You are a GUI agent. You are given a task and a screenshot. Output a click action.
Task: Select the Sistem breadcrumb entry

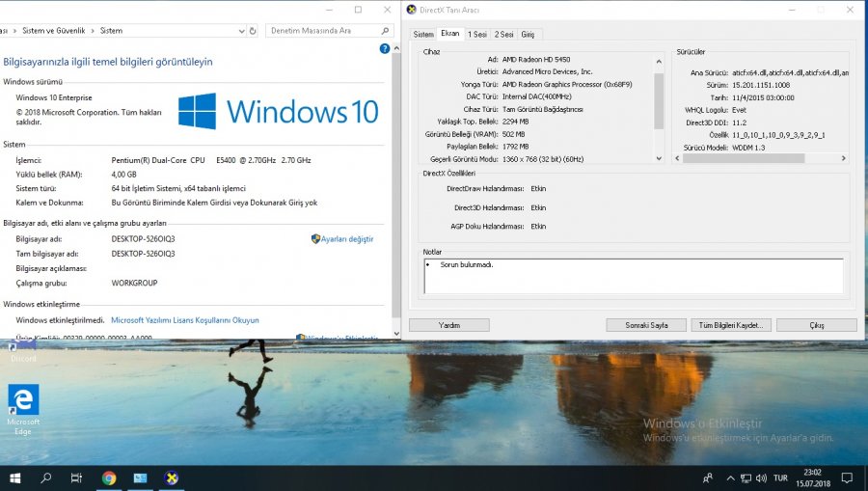[x=111, y=31]
